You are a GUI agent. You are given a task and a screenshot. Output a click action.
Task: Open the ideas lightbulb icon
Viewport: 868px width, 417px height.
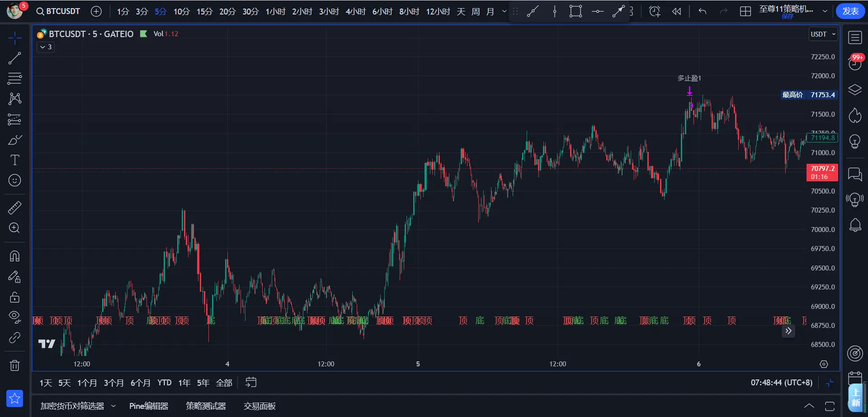(x=855, y=142)
